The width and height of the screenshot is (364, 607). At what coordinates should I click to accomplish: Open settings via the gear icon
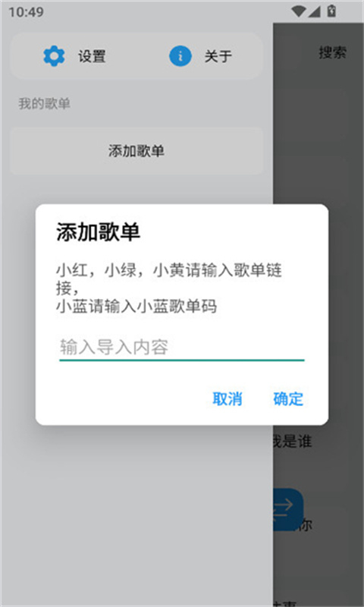pyautogui.click(x=54, y=56)
